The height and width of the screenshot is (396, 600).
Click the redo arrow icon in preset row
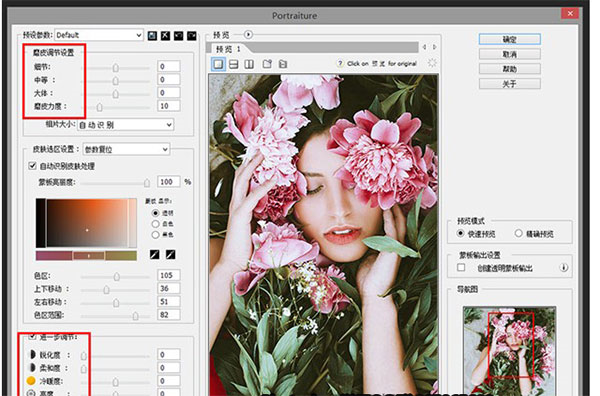(x=192, y=36)
